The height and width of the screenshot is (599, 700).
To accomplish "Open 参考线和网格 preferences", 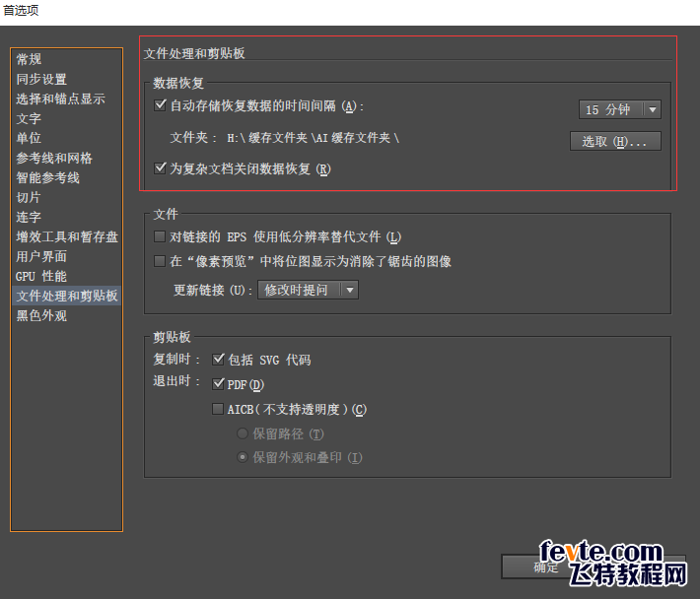I will [66, 158].
